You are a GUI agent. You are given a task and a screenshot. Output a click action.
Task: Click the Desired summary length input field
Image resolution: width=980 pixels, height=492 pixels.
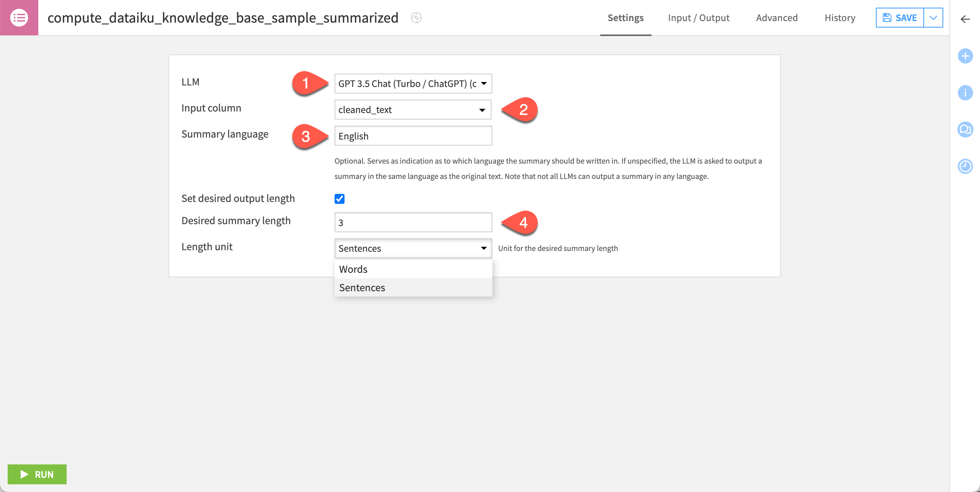point(413,222)
